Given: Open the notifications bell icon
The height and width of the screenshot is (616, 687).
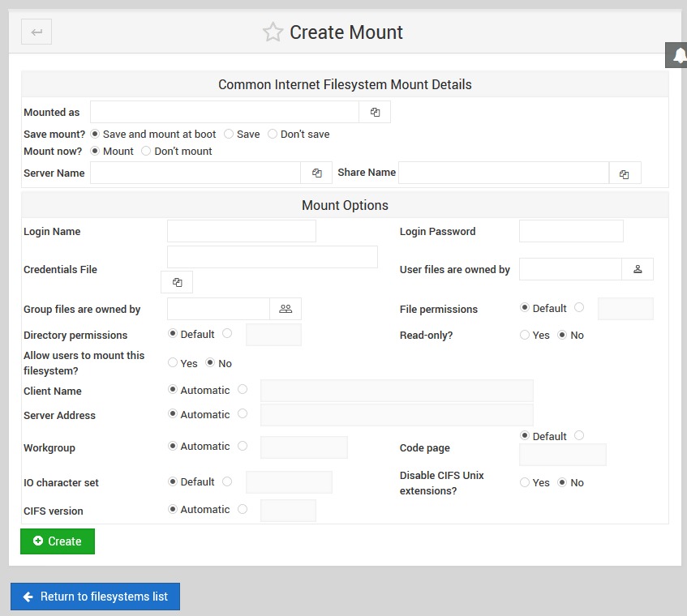Looking at the screenshot, I should tap(678, 55).
